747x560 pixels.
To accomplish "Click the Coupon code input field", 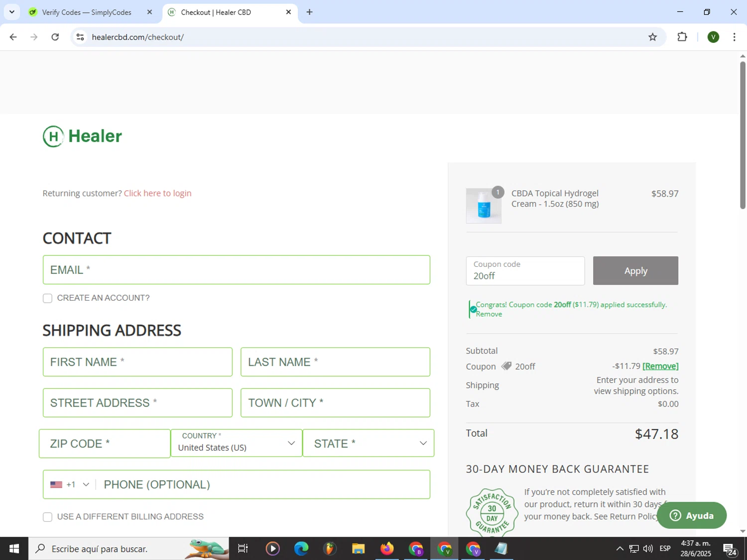I will click(525, 271).
